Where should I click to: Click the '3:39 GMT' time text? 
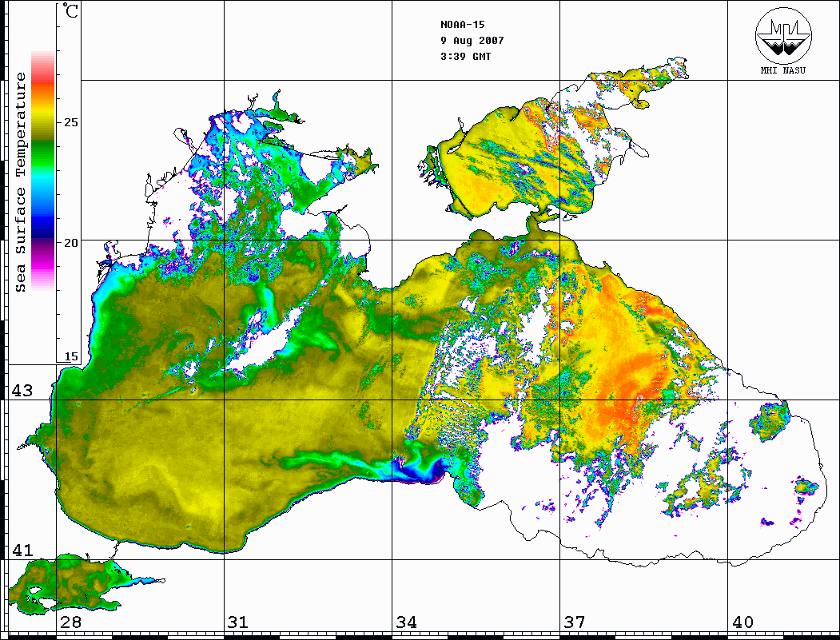pos(465,57)
